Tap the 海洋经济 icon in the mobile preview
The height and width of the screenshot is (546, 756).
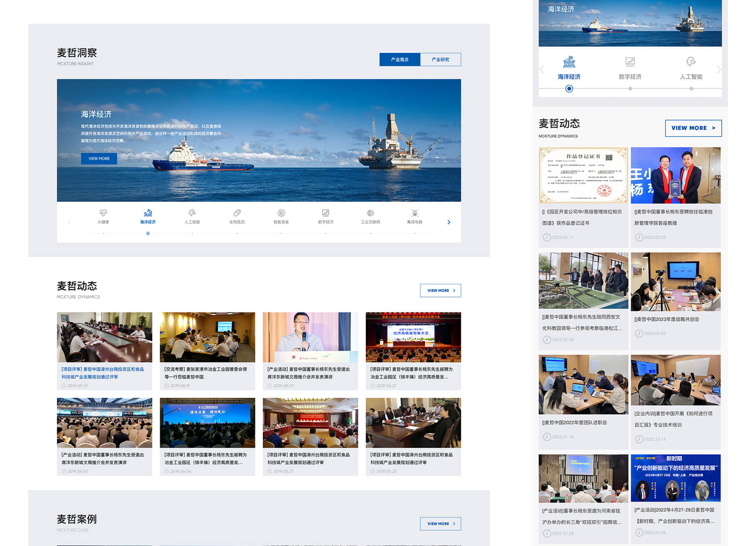[x=569, y=62]
